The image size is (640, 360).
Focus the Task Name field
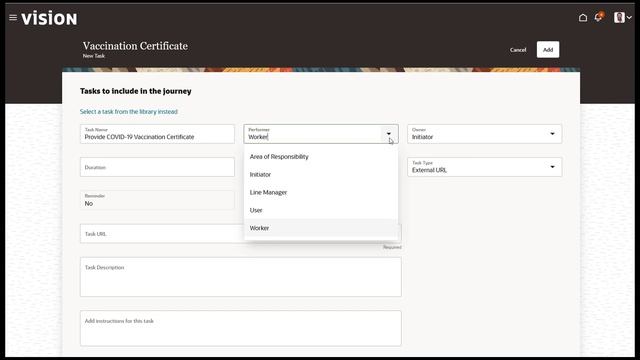157,134
